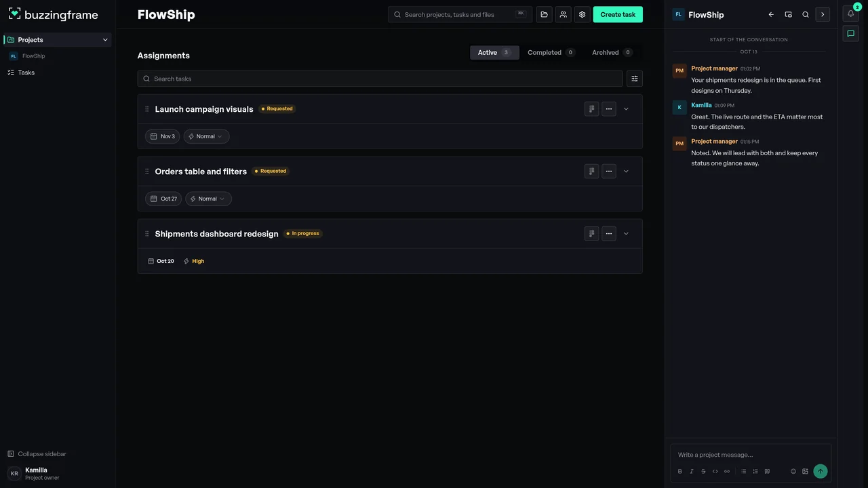The width and height of the screenshot is (868, 488).
Task: Expand the Orders table and filters task
Action: tap(626, 171)
